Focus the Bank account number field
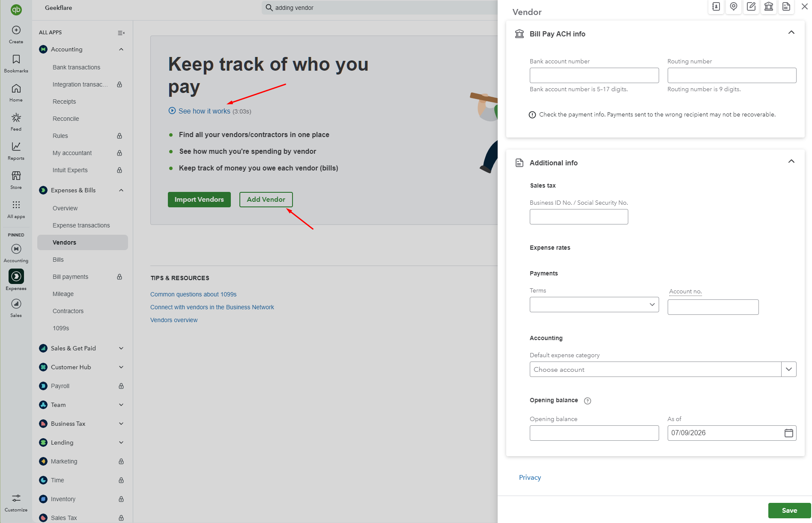Image resolution: width=812 pixels, height=523 pixels. (594, 75)
